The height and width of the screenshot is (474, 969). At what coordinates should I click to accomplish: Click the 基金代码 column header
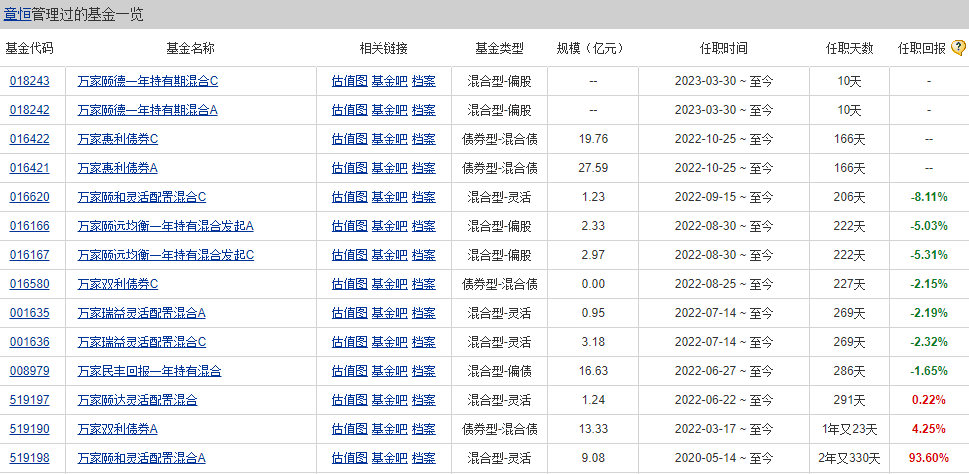[29, 48]
